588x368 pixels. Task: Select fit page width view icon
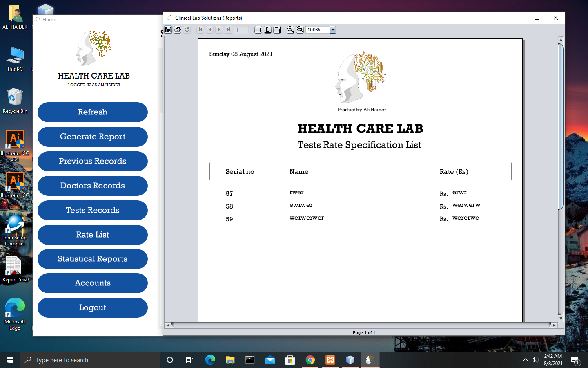click(x=277, y=29)
